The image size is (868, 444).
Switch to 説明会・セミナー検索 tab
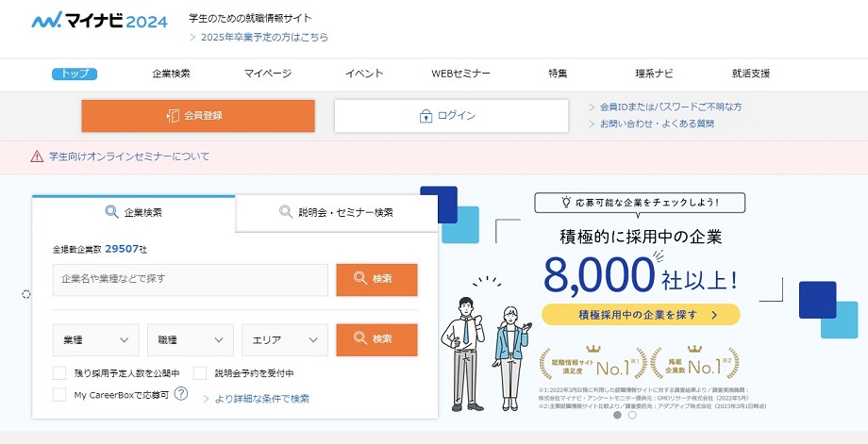click(337, 212)
